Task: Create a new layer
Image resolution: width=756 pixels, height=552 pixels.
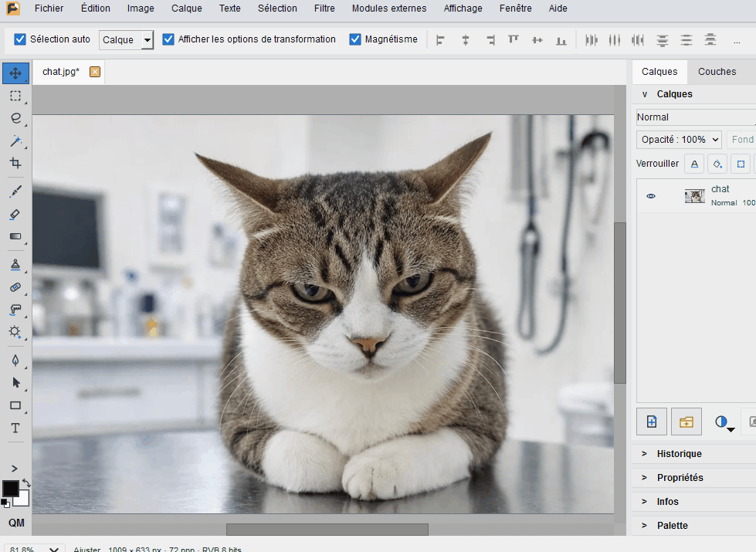Action: 652,422
